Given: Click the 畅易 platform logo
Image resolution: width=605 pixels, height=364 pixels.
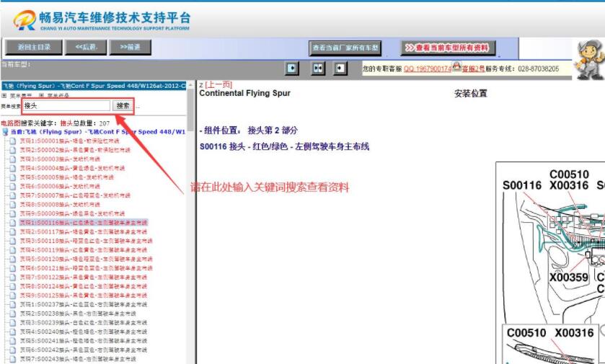Looking at the screenshot, I should tap(102, 20).
